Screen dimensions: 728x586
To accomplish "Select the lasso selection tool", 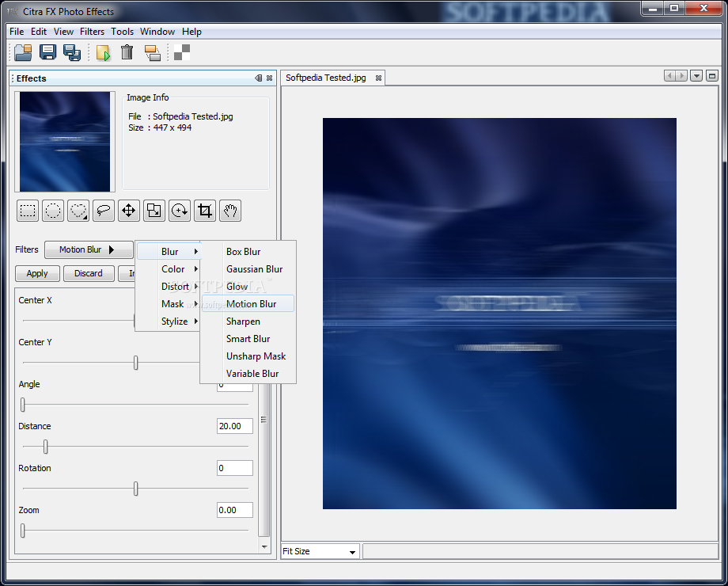I will 104,211.
